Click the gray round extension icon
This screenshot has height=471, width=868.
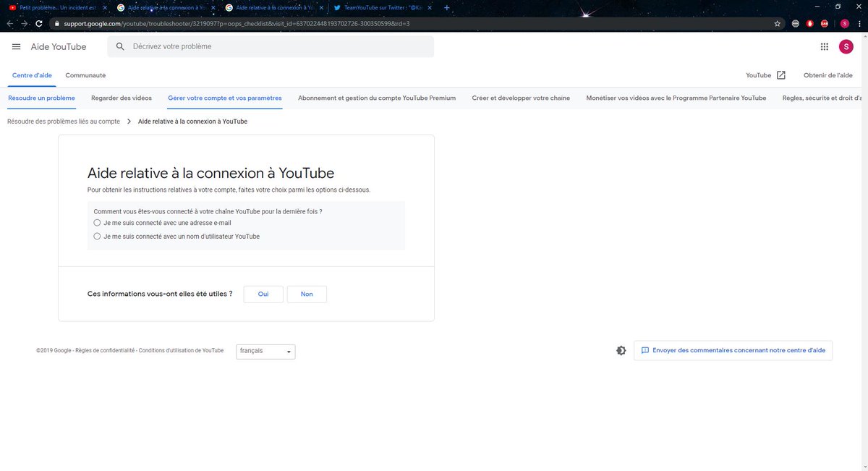[x=796, y=23]
